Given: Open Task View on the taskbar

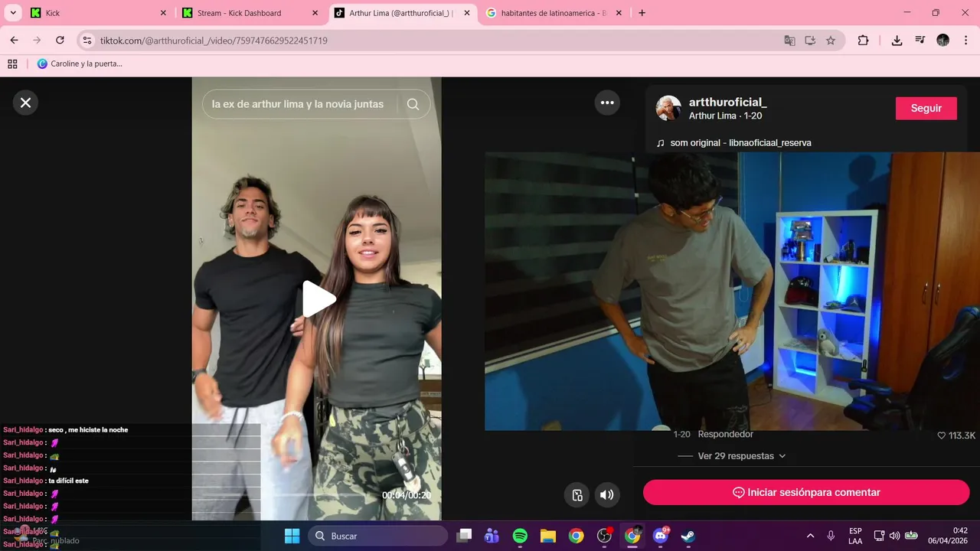Looking at the screenshot, I should click(x=464, y=536).
